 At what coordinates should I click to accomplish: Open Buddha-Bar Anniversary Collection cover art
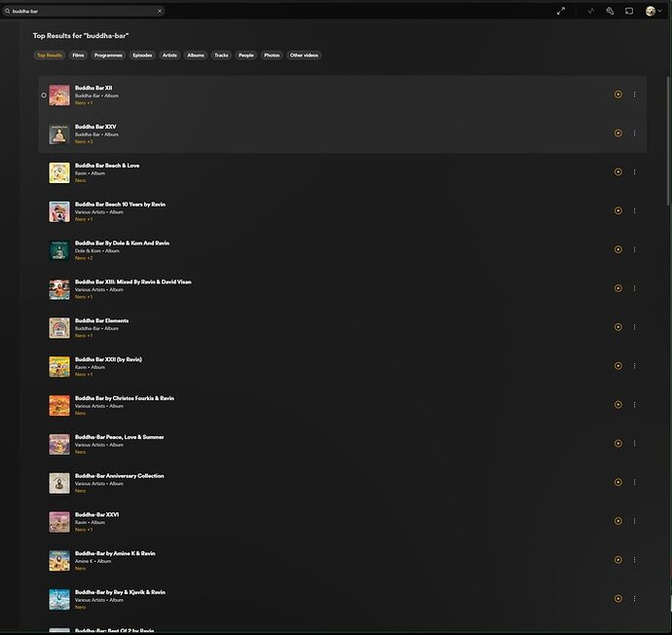[59, 483]
